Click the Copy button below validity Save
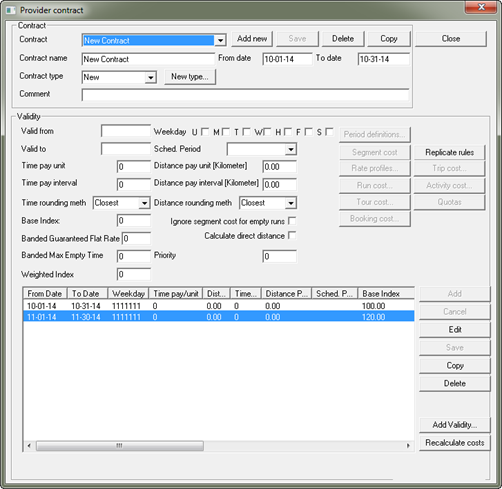 [x=455, y=366]
